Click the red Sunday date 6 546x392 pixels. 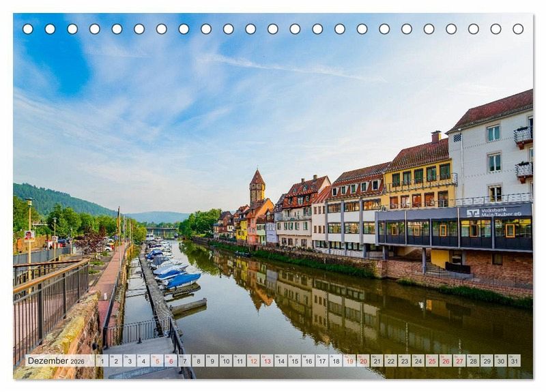pyautogui.click(x=171, y=361)
